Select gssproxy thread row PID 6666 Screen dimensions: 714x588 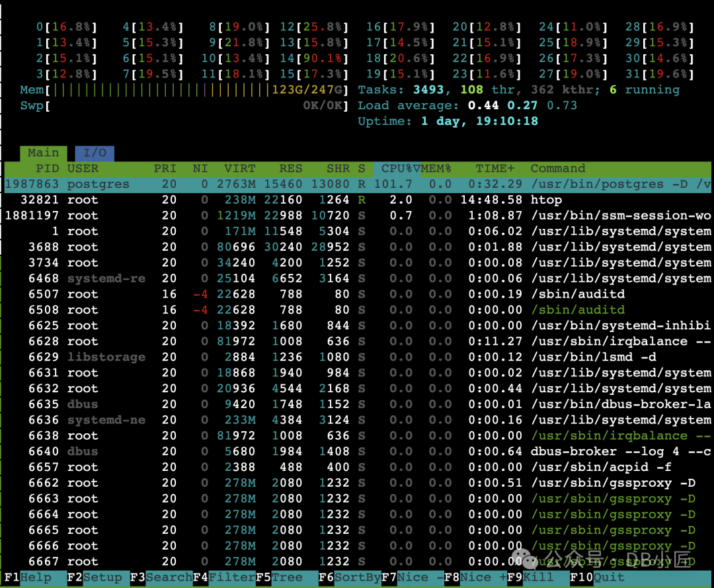pyautogui.click(x=358, y=546)
